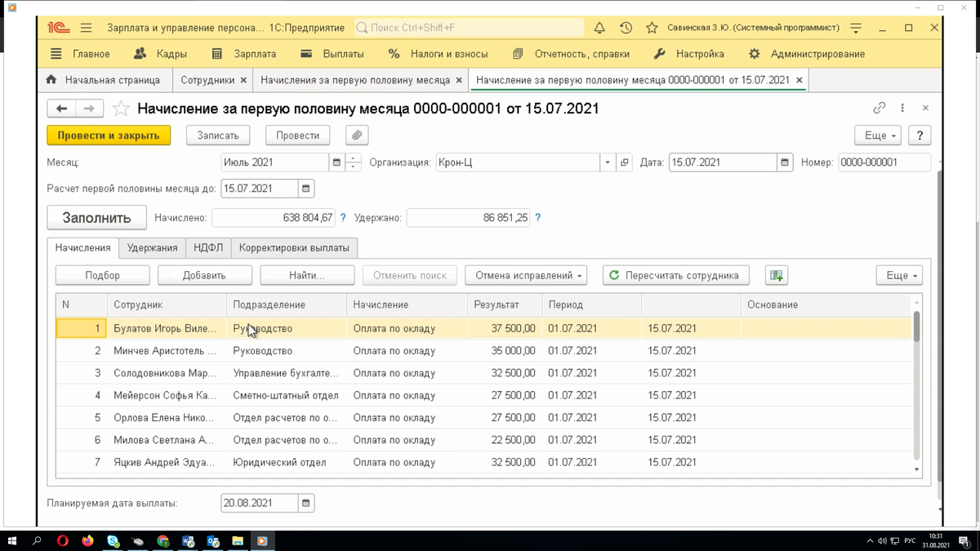Click the Найти... button
The height and width of the screenshot is (551, 980).
coord(307,275)
